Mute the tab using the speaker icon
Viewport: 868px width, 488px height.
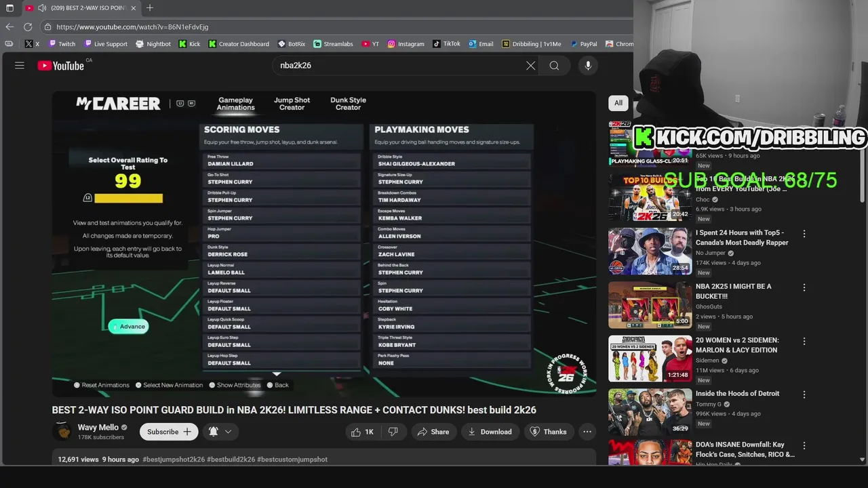(42, 8)
